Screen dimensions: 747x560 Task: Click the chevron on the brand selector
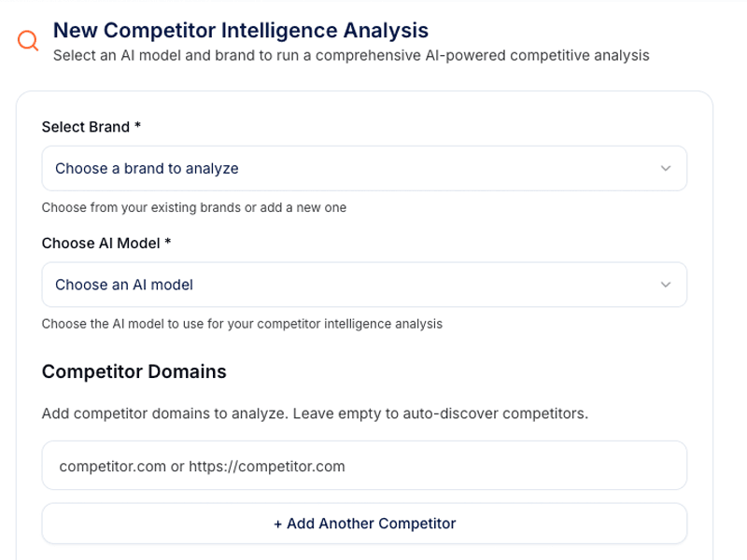[x=665, y=169]
